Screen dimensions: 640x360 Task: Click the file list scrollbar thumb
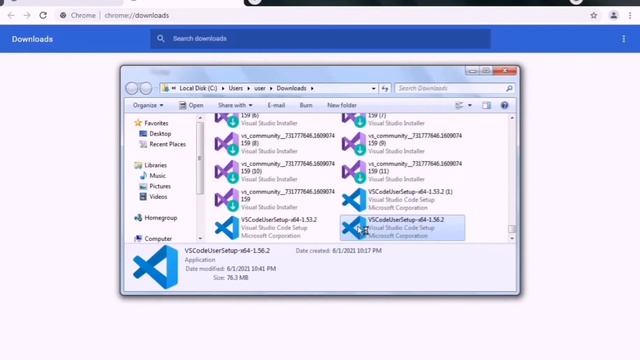coord(512,229)
